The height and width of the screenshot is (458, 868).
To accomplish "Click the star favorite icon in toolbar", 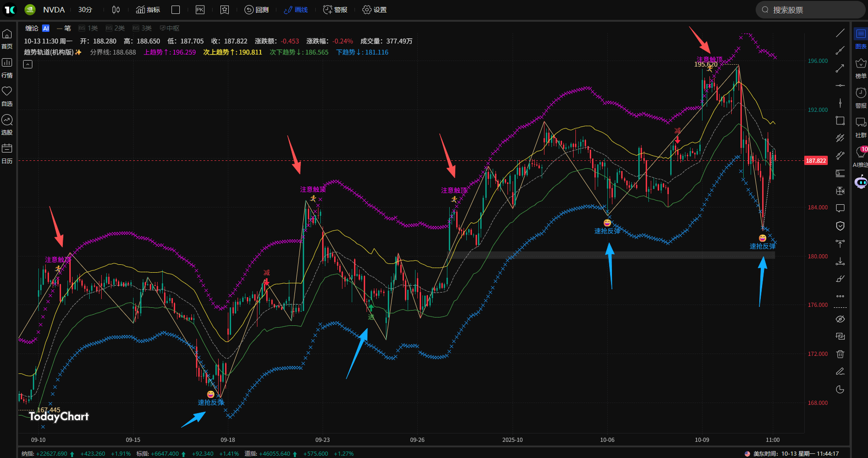I will point(225,10).
